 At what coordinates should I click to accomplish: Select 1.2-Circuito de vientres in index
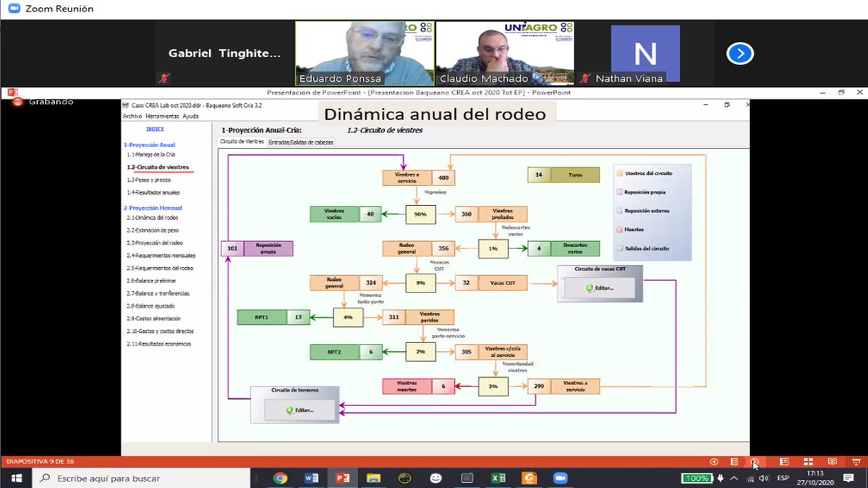coord(158,167)
